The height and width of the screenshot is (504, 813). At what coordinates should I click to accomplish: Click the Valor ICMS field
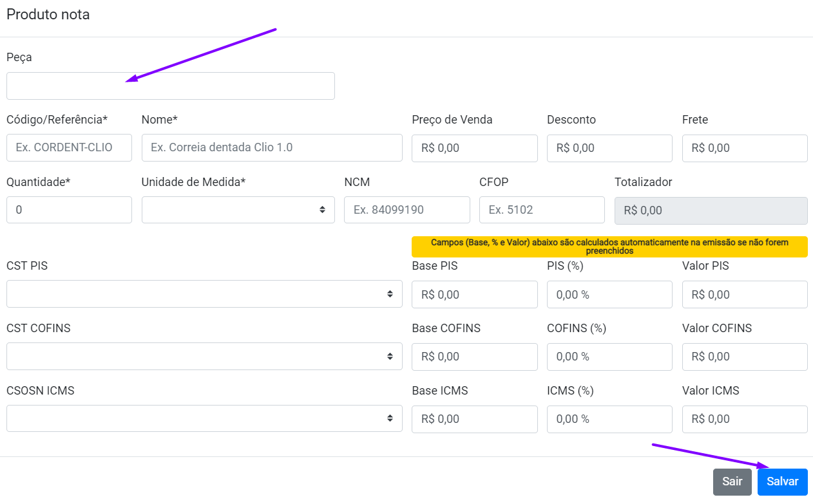coord(744,419)
